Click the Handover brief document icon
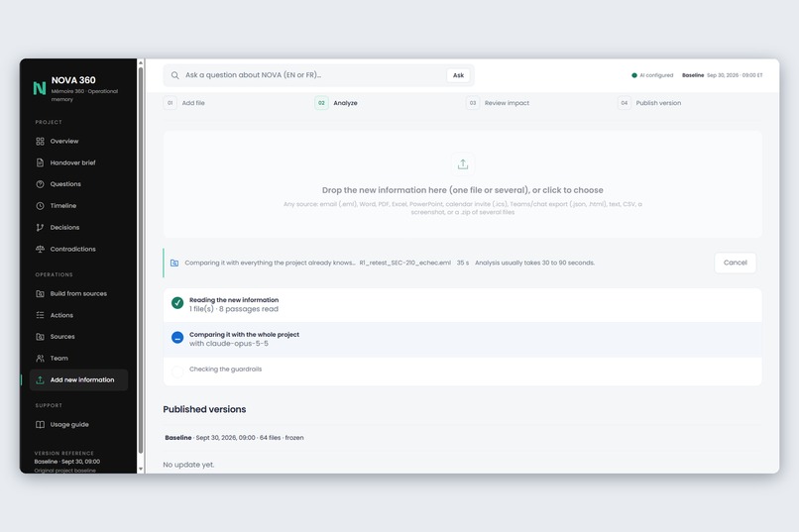Image resolution: width=799 pixels, height=532 pixels. click(x=41, y=162)
